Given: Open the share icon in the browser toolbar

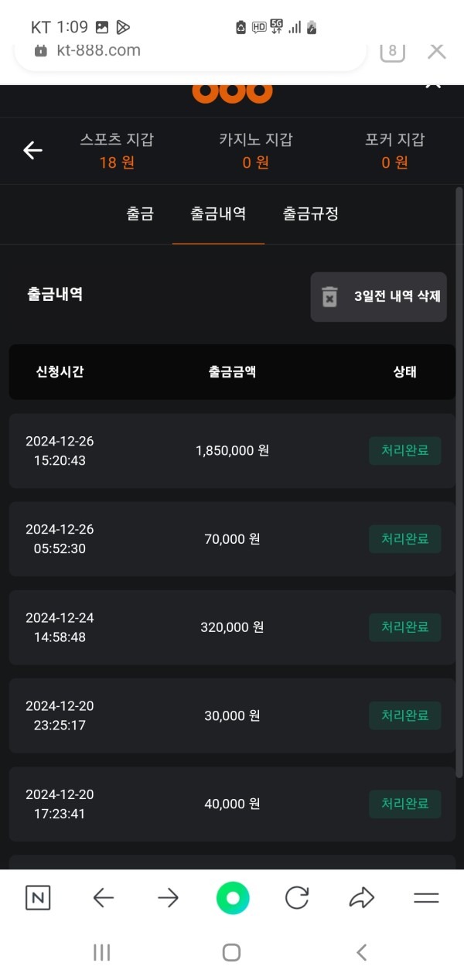Looking at the screenshot, I should click(360, 897).
